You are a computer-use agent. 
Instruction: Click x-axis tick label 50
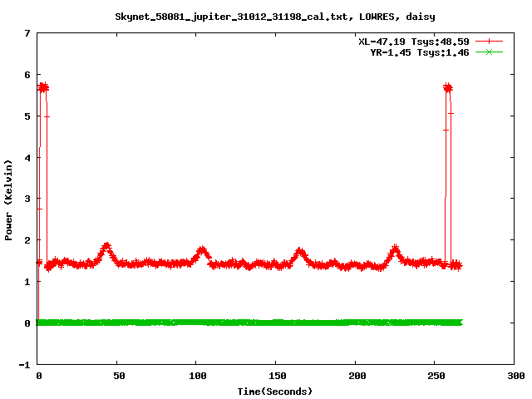coord(119,376)
